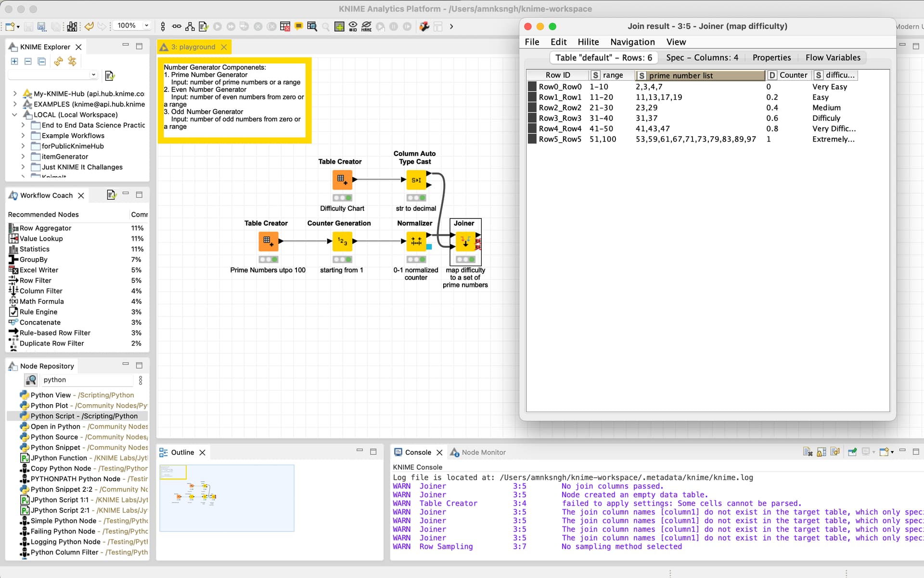Click the yellow annotation note toolbar icon
Viewport: 924px width, 578px height.
pos(298,26)
